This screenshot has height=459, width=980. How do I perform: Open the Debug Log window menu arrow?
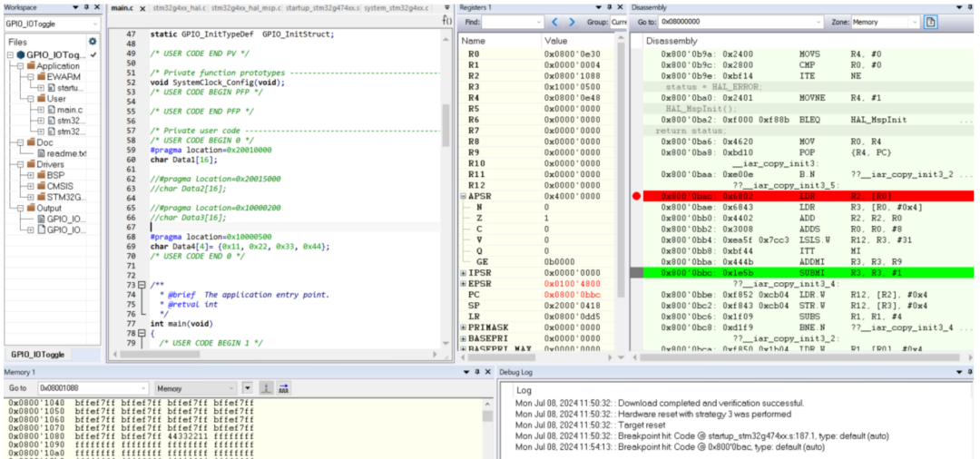coord(960,372)
